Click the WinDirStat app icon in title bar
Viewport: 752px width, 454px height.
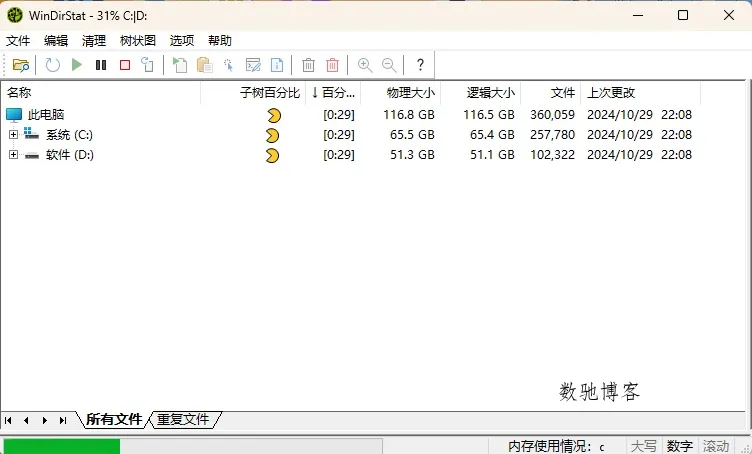tap(15, 15)
